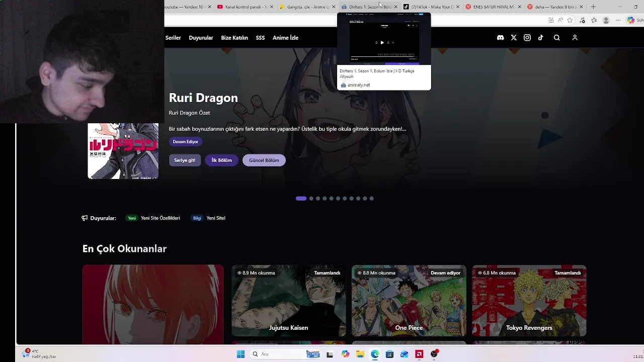This screenshot has height=362, width=644.
Task: Click the Devam Ediyor status badge
Action: [186, 142]
